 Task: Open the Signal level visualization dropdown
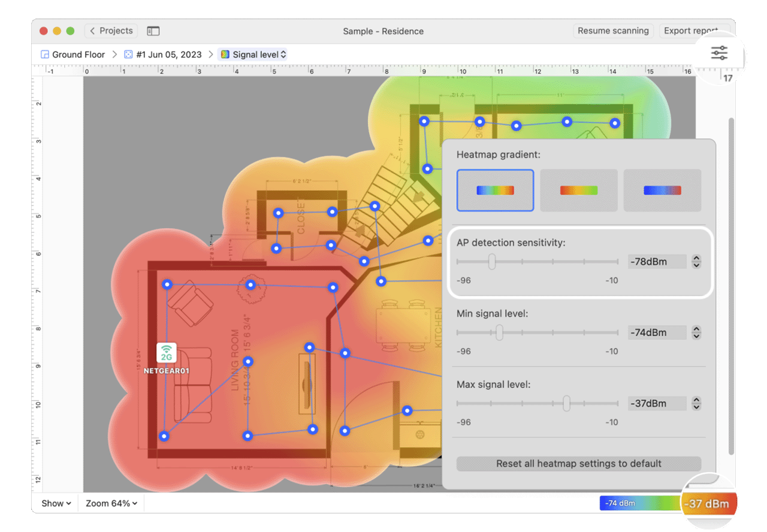click(252, 55)
